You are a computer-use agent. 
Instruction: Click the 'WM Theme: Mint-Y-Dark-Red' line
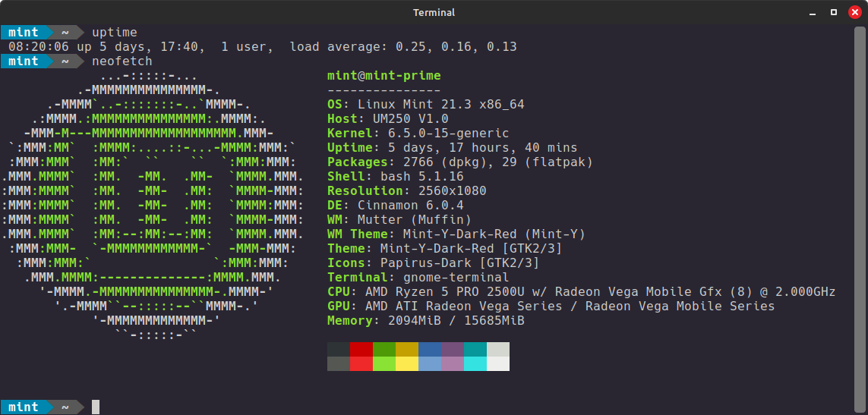[x=456, y=234]
